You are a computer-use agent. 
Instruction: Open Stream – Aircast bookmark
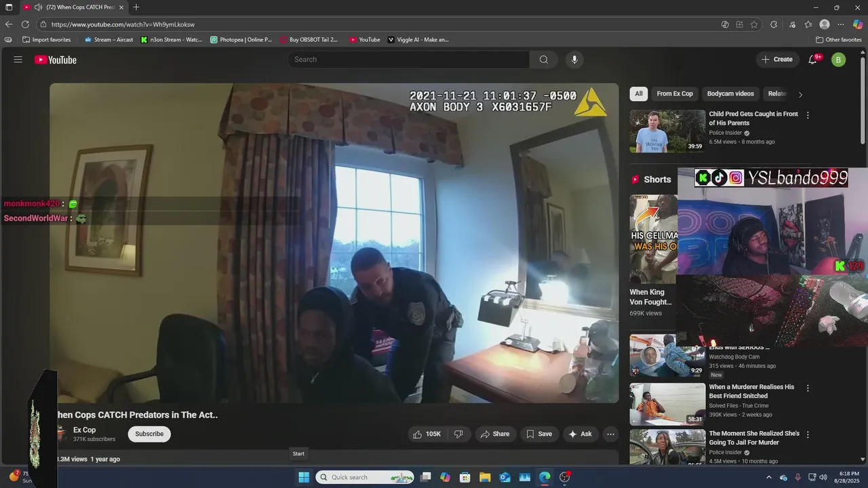108,40
